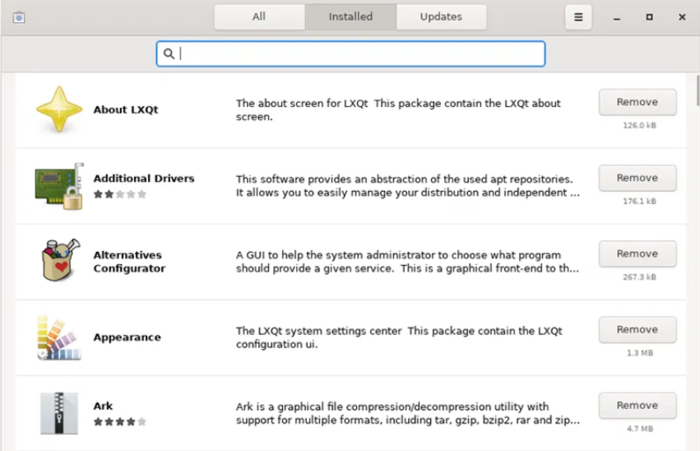The image size is (700, 451).
Task: Click the Alternatives Configurator icon
Action: (59, 262)
